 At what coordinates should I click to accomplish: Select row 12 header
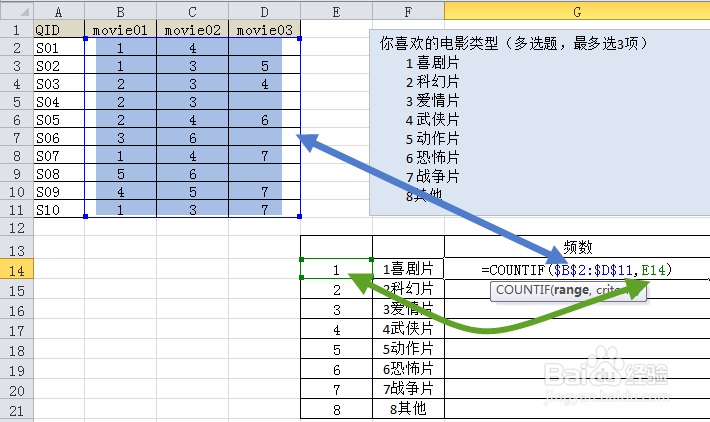point(17,228)
